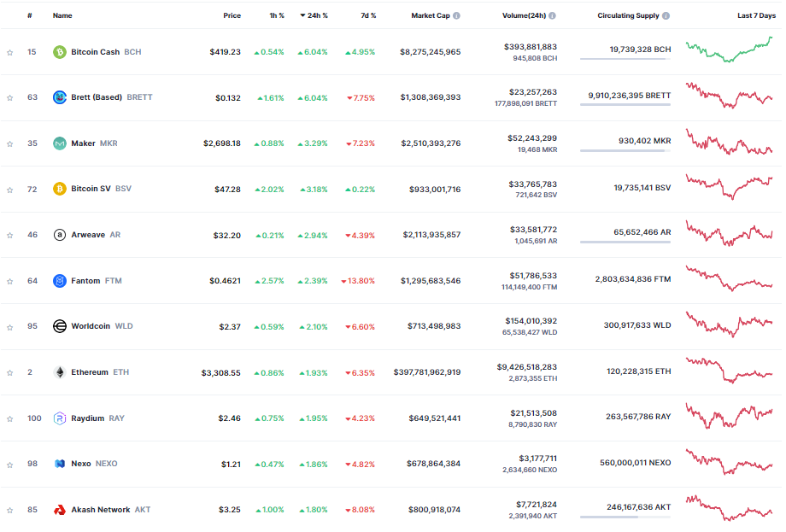The image size is (786, 532).
Task: Sort table by 7d % column
Action: 368,15
